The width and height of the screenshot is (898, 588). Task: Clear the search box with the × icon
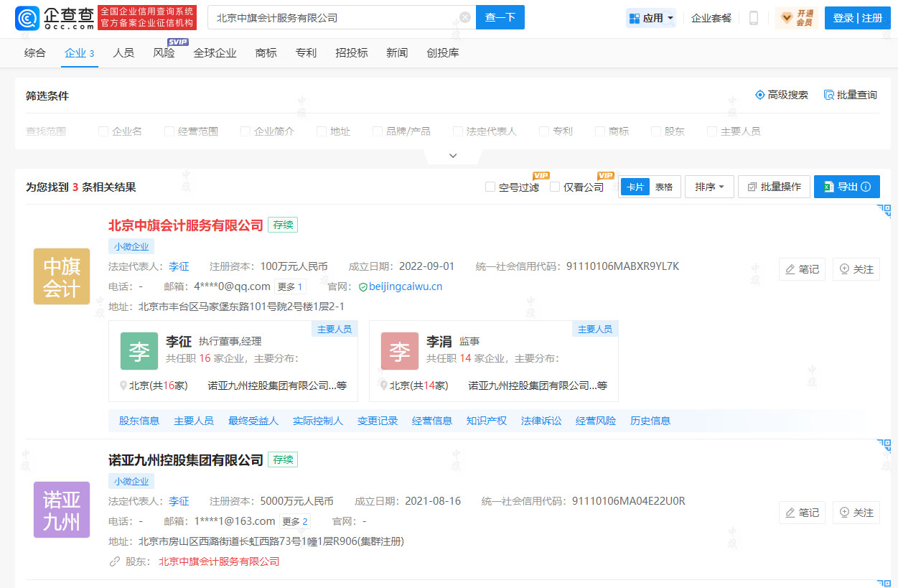coord(464,17)
